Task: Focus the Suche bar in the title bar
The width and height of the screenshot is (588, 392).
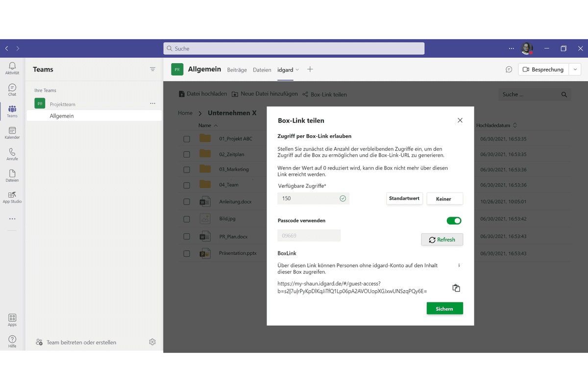Action: tap(294, 49)
